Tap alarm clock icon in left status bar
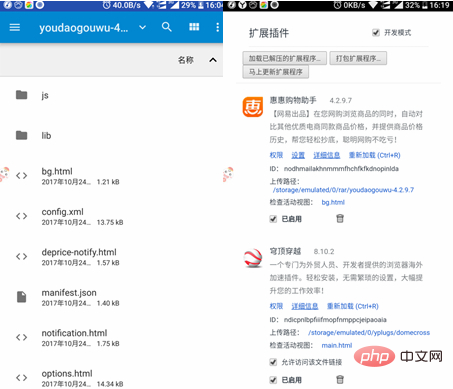The width and height of the screenshot is (453, 389). (x=106, y=5)
